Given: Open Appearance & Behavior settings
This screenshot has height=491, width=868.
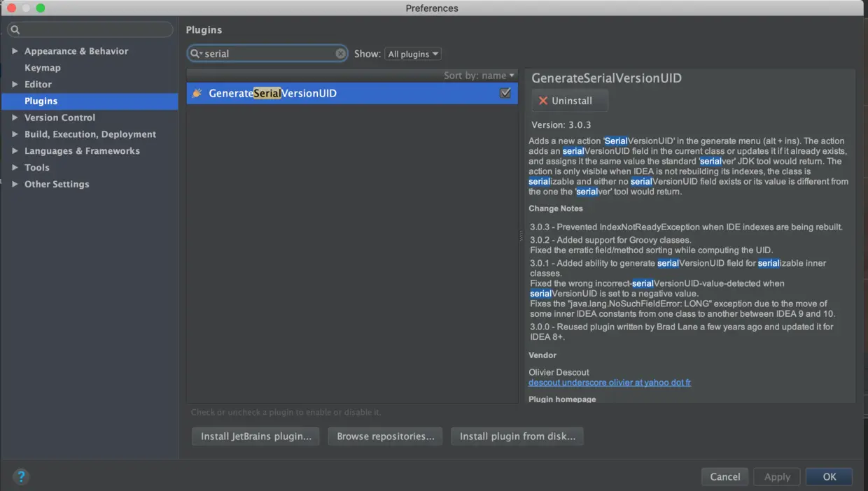Looking at the screenshot, I should (x=76, y=51).
